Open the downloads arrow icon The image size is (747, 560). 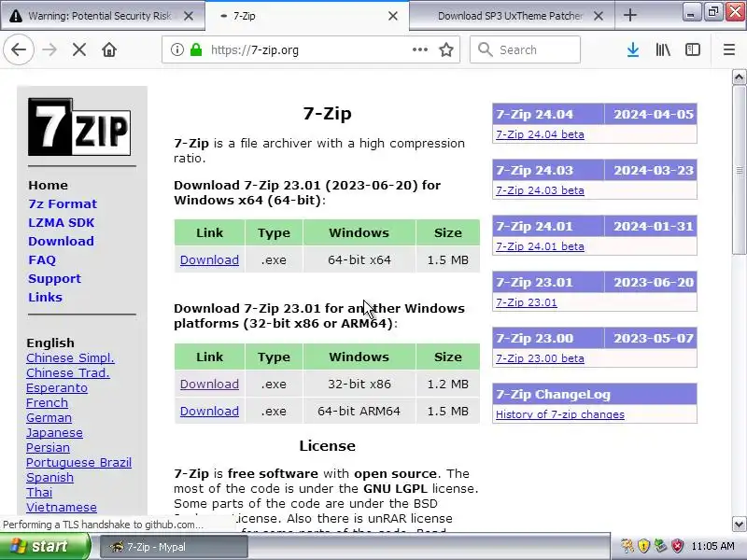pyautogui.click(x=633, y=49)
